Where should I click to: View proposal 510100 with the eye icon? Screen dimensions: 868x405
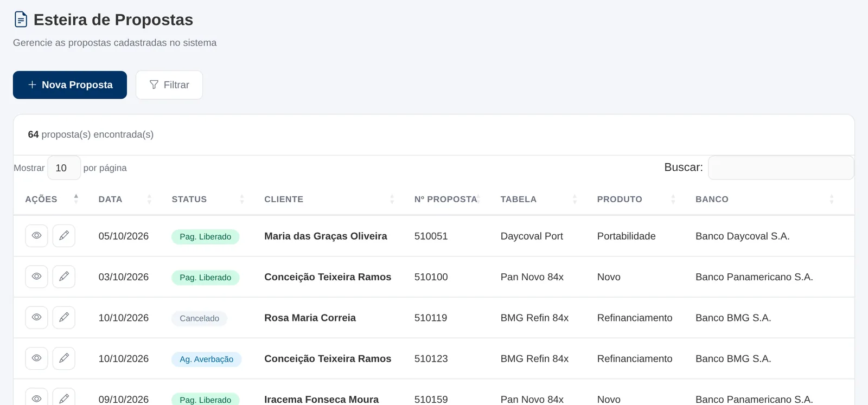pyautogui.click(x=36, y=277)
